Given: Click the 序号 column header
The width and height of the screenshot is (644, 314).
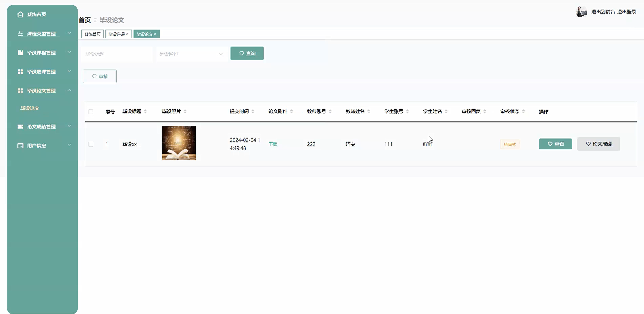Looking at the screenshot, I should (110, 111).
